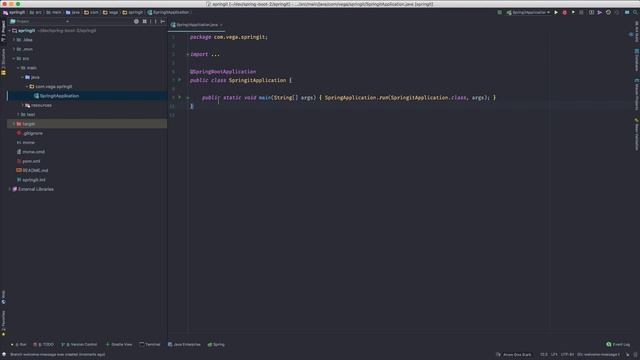Open the Run tool window tab
The image size is (640, 360).
pos(18,344)
